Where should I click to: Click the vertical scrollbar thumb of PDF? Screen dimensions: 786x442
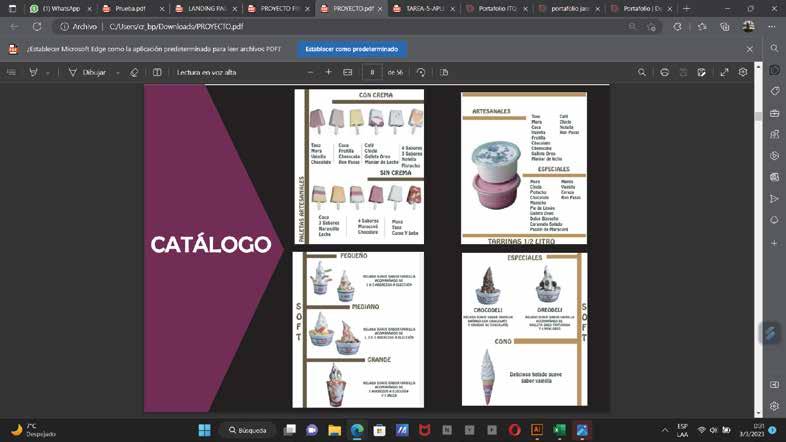[758, 116]
